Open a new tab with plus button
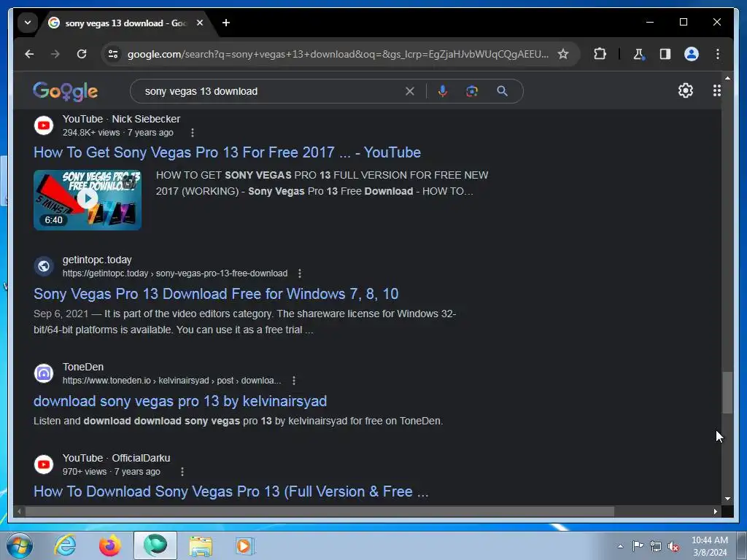Screen dimensions: 747x560 [x=226, y=23]
